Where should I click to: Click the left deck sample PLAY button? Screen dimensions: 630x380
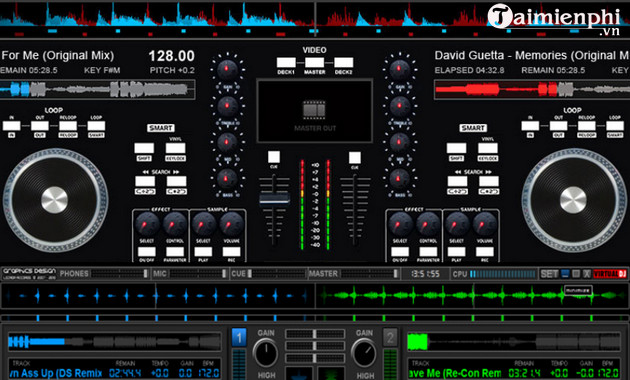203,252
